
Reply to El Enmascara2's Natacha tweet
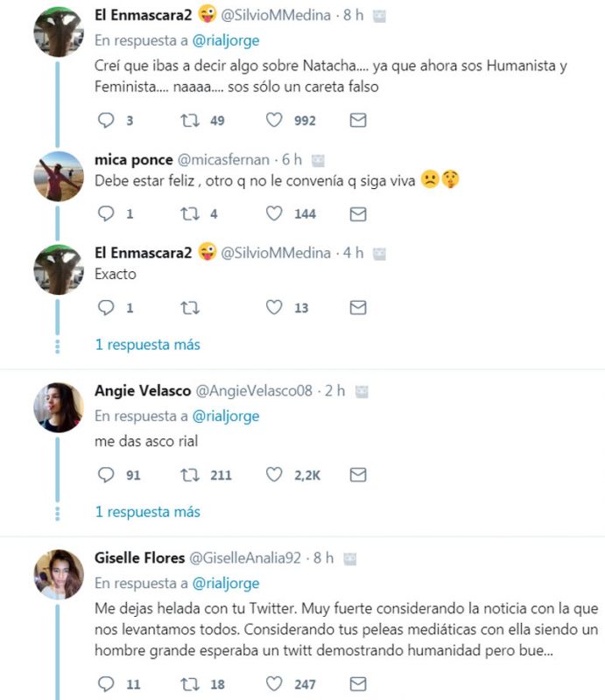tap(105, 121)
